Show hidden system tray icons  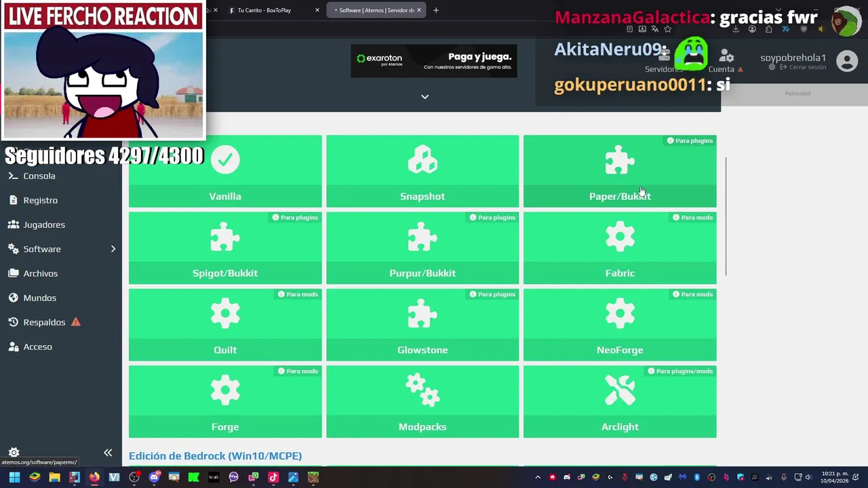(x=538, y=477)
